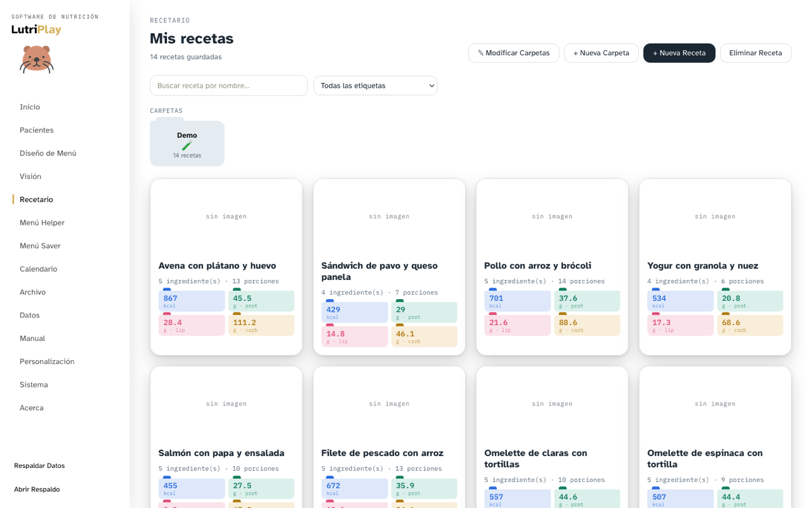Image resolution: width=812 pixels, height=508 pixels.
Task: Click the 17.3 g lip chip
Action: 681,325
